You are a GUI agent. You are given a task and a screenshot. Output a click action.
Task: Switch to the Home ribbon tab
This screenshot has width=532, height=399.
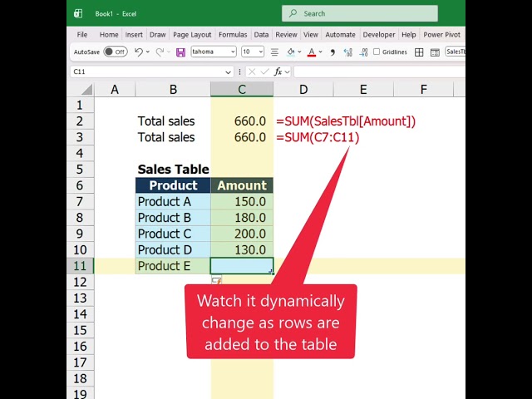[x=109, y=35]
